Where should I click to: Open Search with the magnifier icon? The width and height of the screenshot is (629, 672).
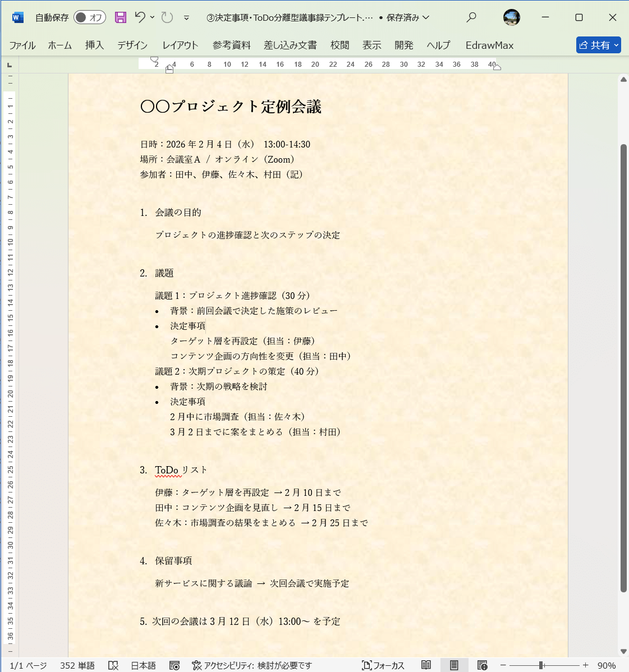coord(471,17)
